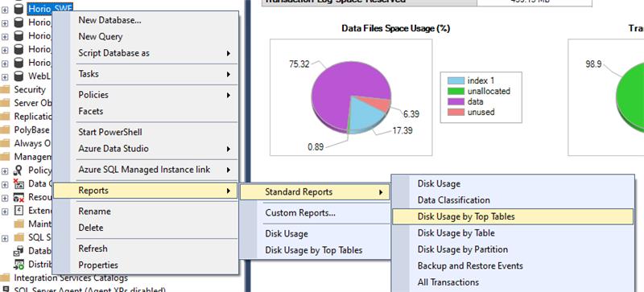Click the SQL Server Logs folder icon
This screenshot has height=292, width=644.
point(19,237)
